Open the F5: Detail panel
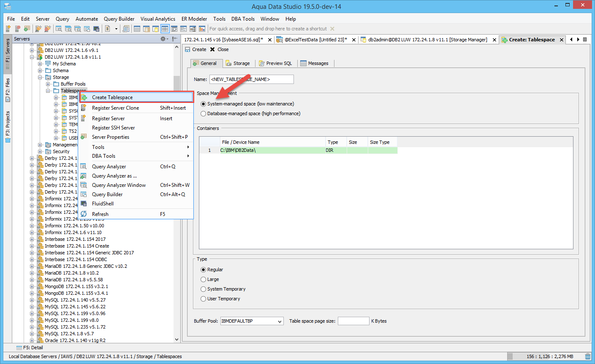Screen dimensions: 595x364 30,348
